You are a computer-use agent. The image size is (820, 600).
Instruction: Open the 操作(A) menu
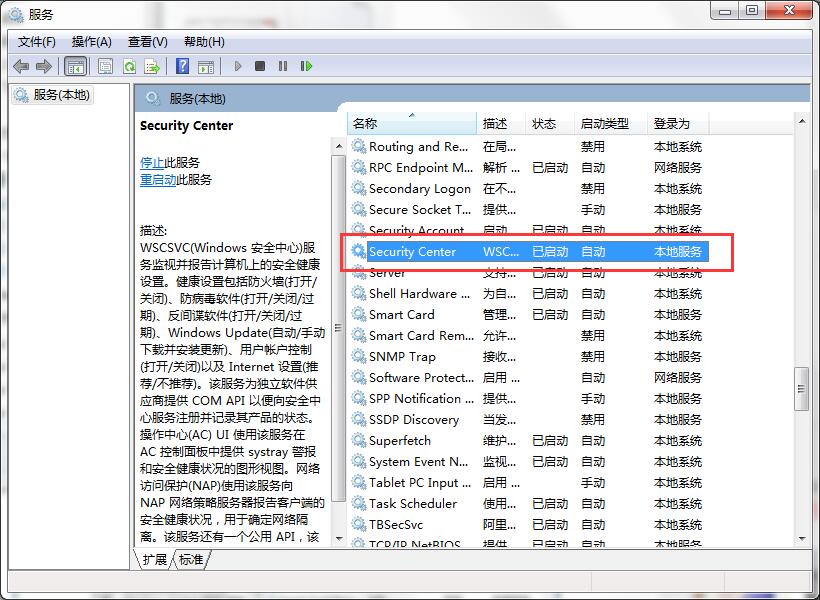(x=92, y=41)
